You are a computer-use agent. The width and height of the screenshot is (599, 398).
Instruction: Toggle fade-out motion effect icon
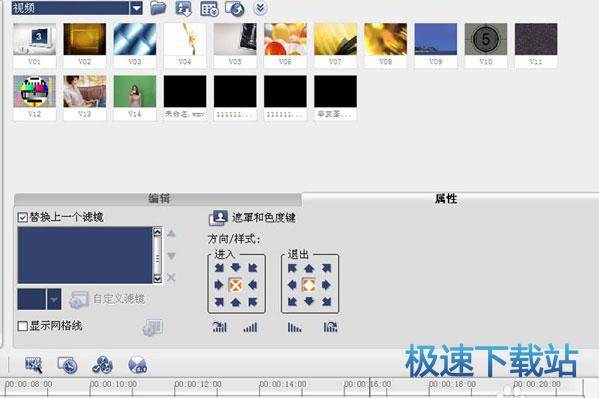pyautogui.click(x=294, y=327)
